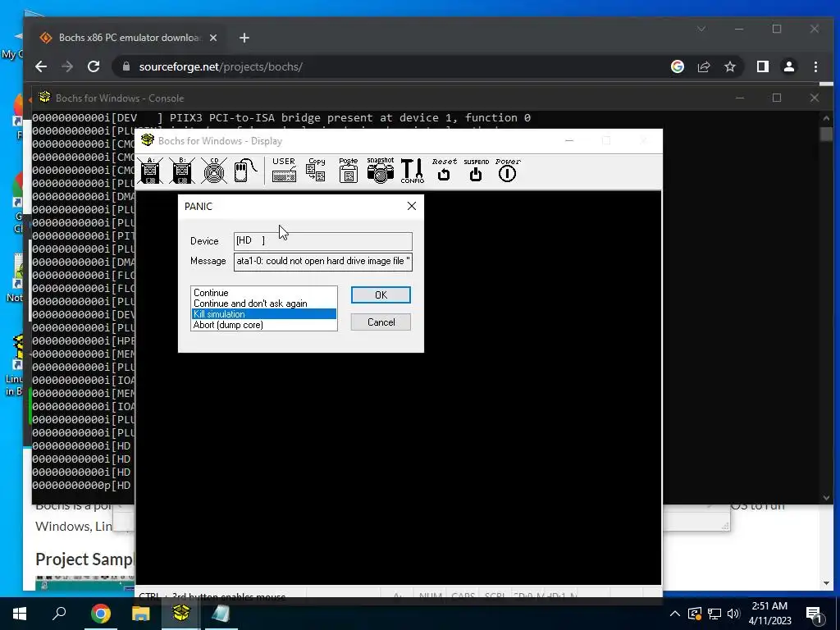The image size is (840, 630).
Task: Reload the sourceforge page in Chrome
Action: [94, 66]
